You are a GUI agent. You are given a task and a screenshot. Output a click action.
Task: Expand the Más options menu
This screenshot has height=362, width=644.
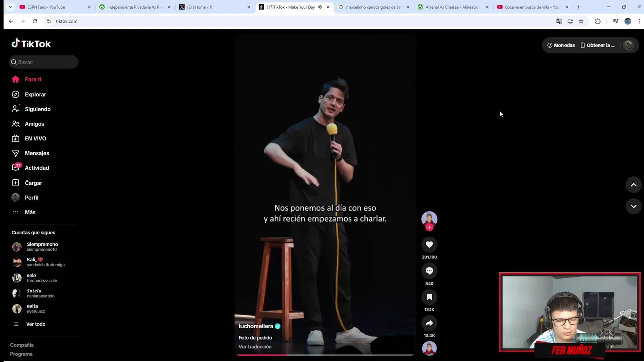click(x=30, y=212)
